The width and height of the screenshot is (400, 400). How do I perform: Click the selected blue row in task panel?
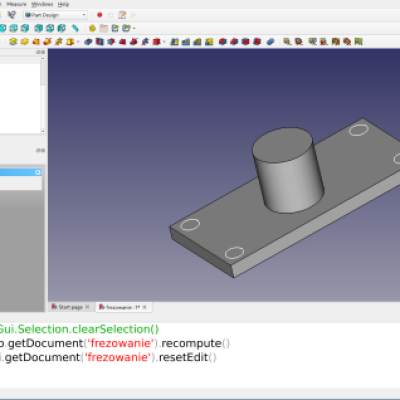click(21, 172)
